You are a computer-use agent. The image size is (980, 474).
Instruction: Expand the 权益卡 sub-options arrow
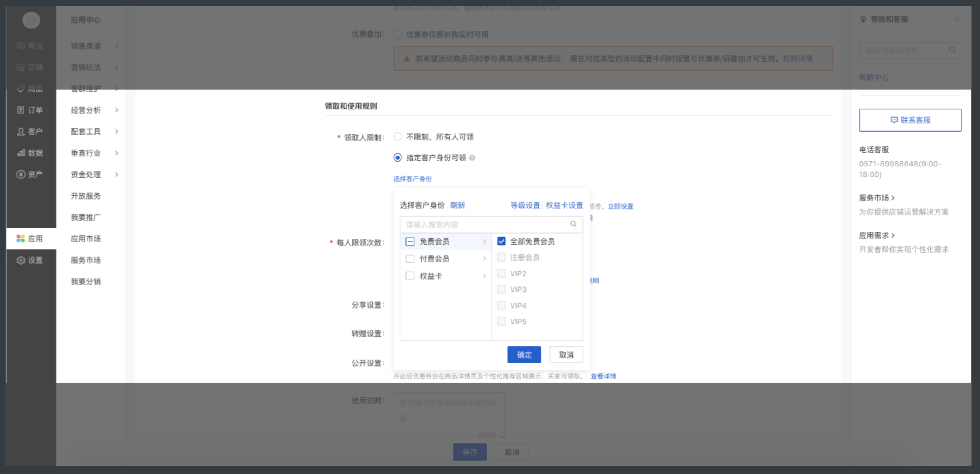484,276
